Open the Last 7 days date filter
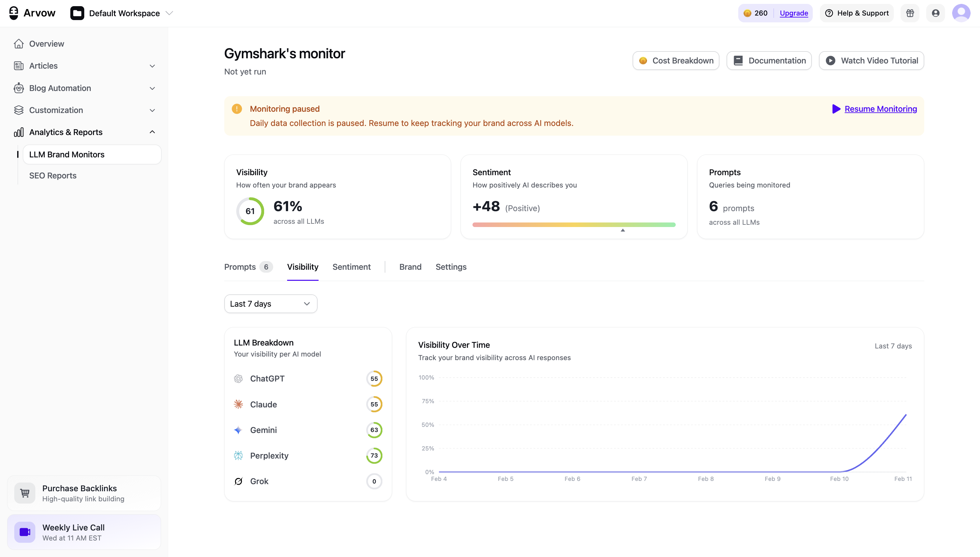This screenshot has width=980, height=557. [x=270, y=303]
